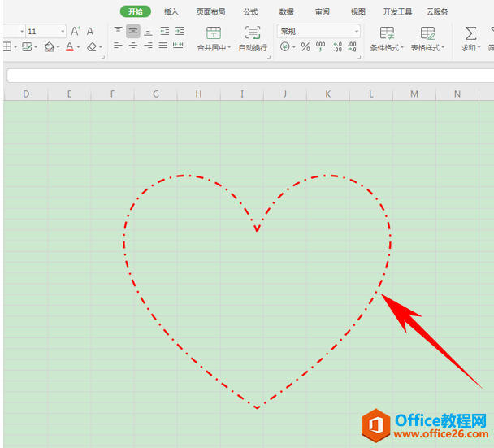This screenshot has width=494, height=448.
Task: Open the 云服务 tab
Action: click(x=437, y=12)
